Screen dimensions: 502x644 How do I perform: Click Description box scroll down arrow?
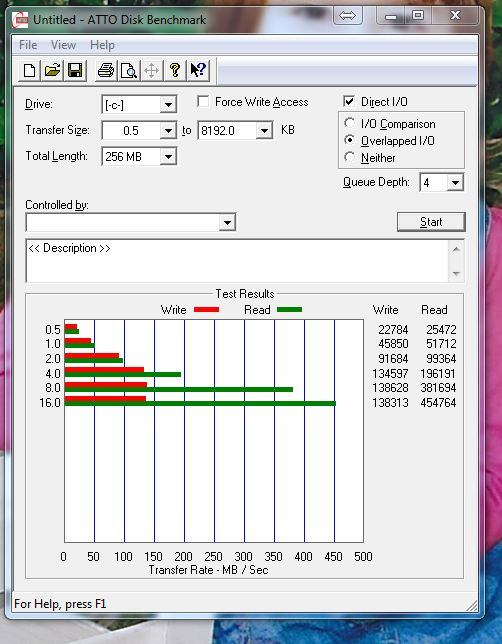(x=456, y=274)
